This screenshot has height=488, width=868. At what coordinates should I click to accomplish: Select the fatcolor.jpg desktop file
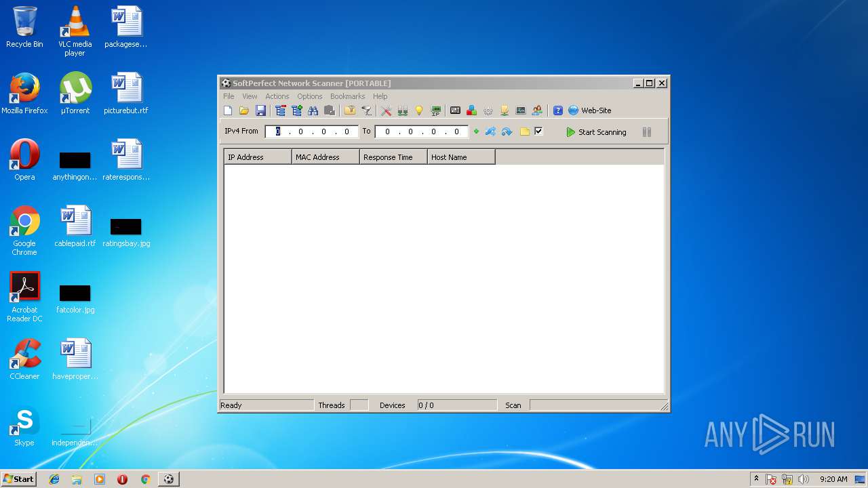75,298
